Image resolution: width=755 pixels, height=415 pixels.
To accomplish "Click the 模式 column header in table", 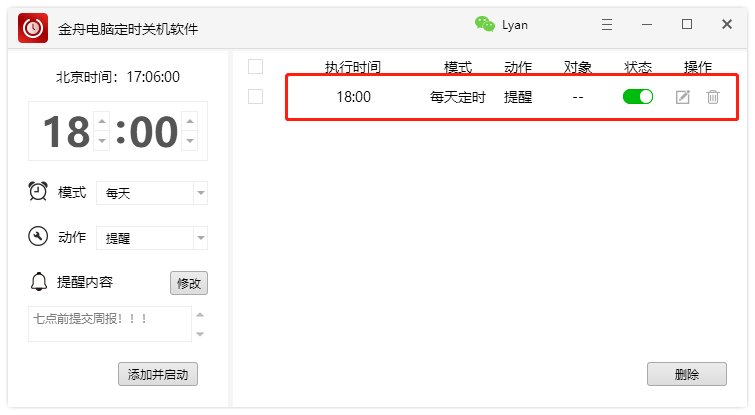I will click(x=458, y=67).
